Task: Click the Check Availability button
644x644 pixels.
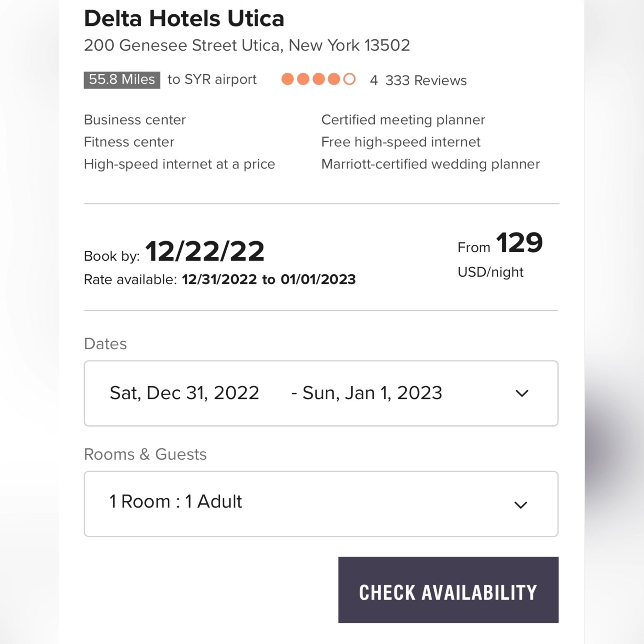Action: pyautogui.click(x=448, y=589)
